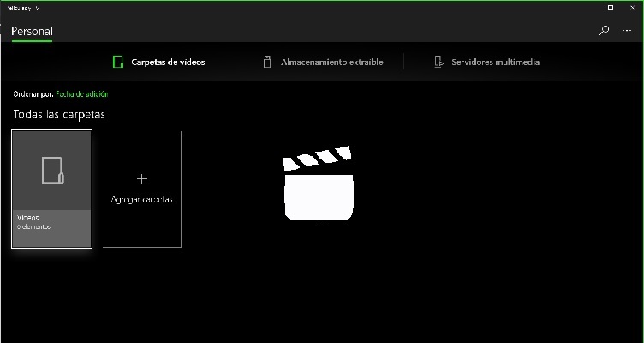Click the Ordenar por label

pyautogui.click(x=33, y=94)
